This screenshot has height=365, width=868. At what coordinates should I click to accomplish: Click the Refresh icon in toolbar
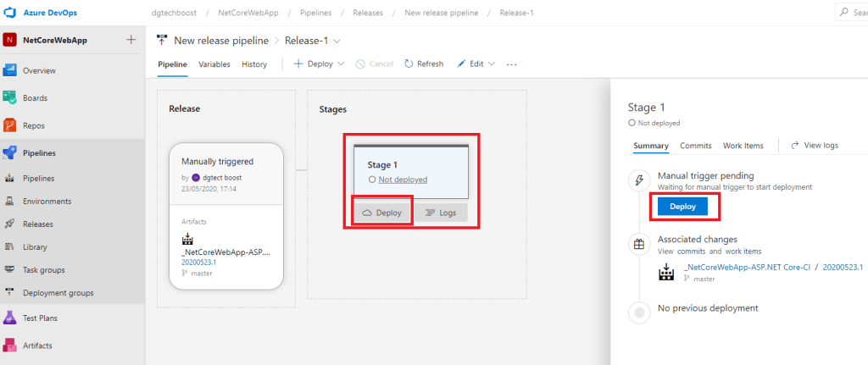tap(409, 64)
